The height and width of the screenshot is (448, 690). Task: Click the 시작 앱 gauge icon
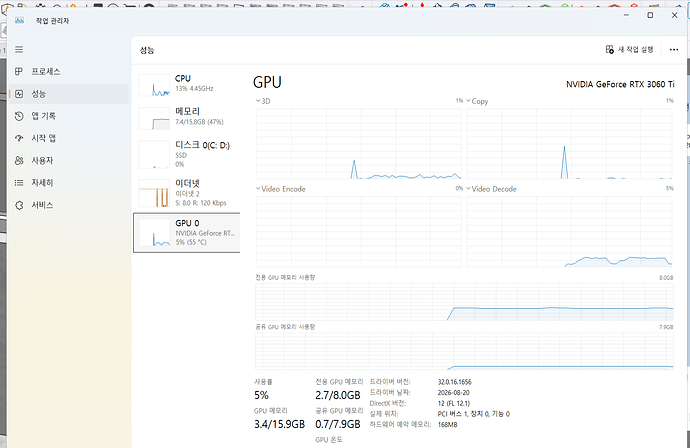[x=19, y=138]
